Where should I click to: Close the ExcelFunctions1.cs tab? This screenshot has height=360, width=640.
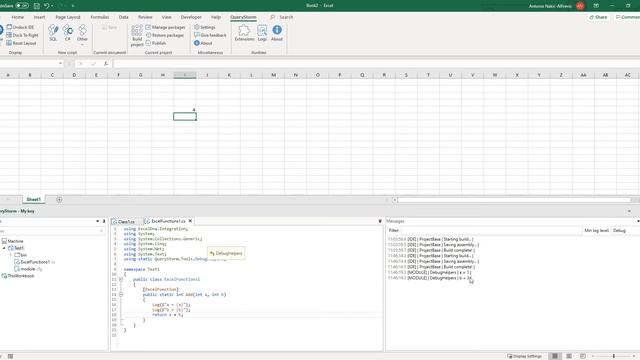coord(190,221)
